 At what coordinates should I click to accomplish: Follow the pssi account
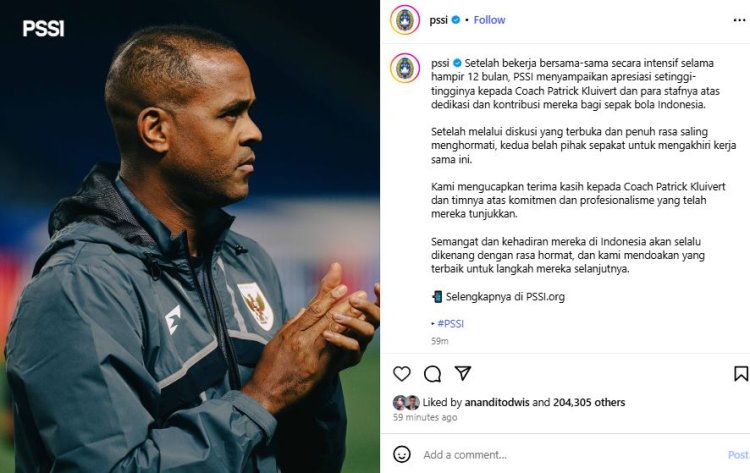[x=489, y=20]
